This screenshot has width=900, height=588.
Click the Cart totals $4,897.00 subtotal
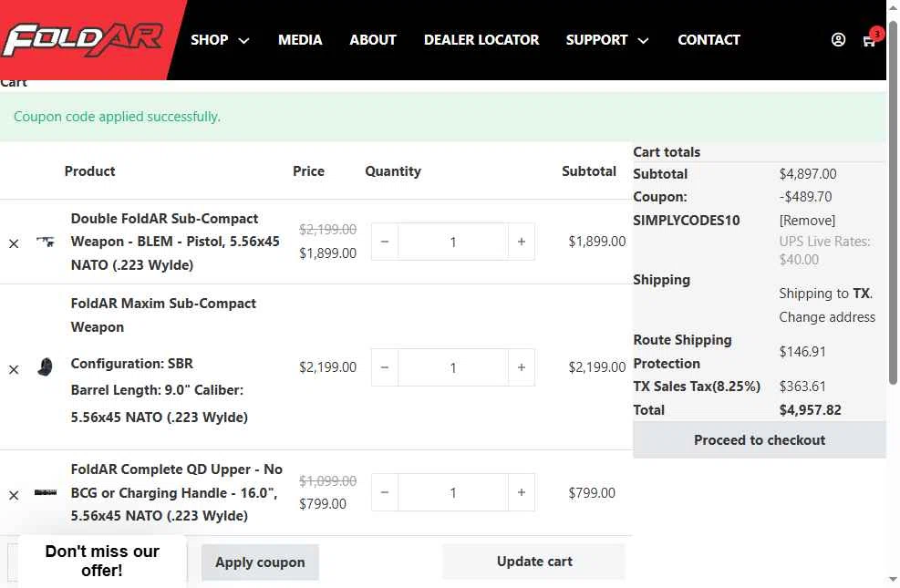(x=808, y=174)
